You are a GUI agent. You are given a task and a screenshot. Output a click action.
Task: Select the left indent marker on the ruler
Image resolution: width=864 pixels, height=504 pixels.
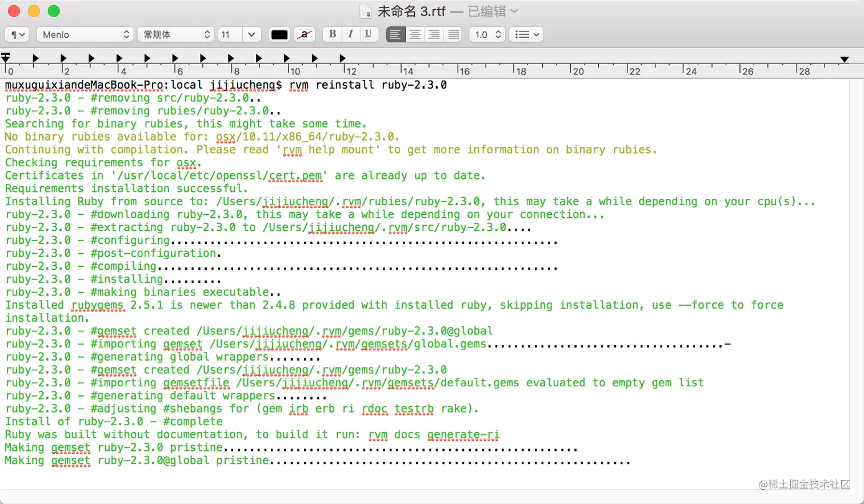pyautogui.click(x=6, y=58)
